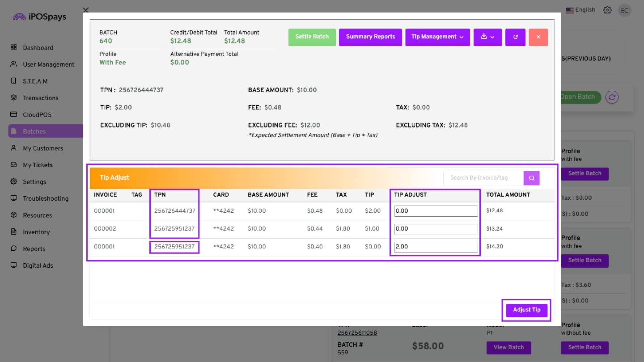
Task: Focus the Search By invoice/tag field
Action: (x=483, y=178)
